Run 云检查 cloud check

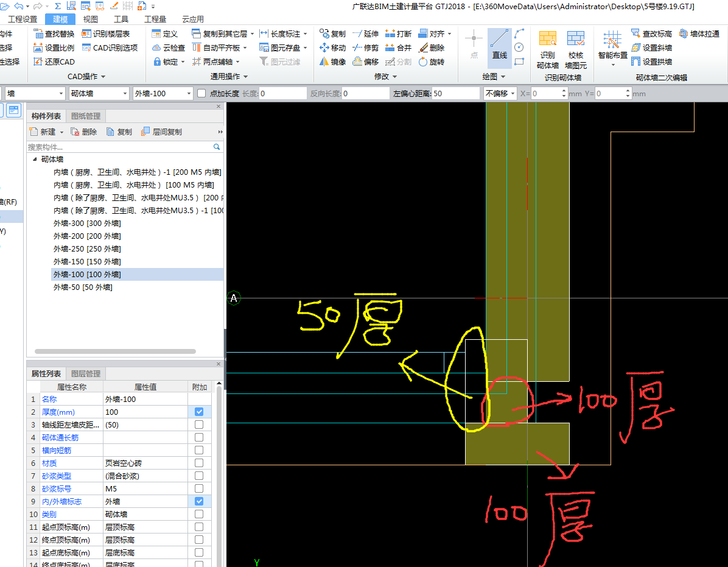coord(169,48)
